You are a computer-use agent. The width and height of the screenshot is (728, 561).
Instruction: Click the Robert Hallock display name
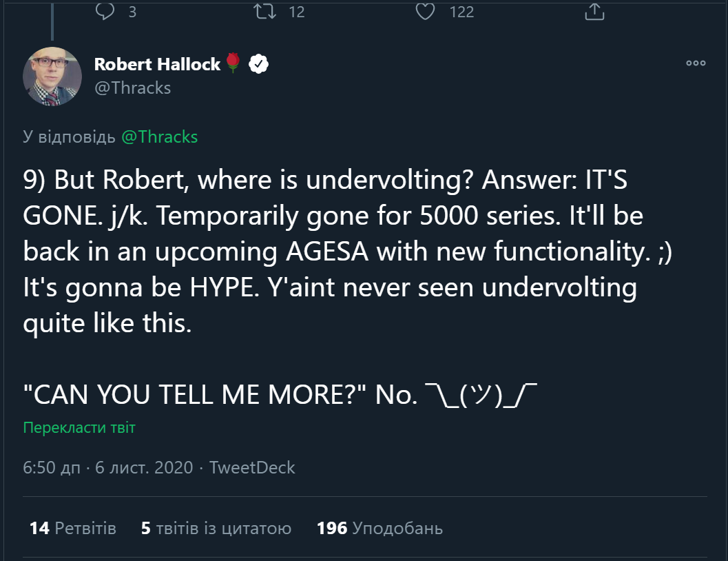[156, 64]
